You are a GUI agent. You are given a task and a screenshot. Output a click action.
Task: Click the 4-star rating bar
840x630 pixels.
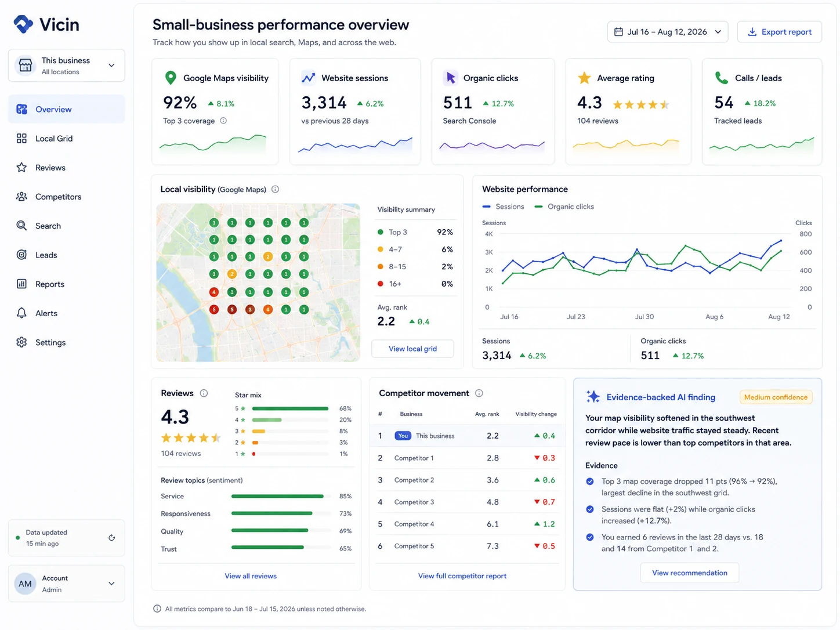tap(290, 419)
